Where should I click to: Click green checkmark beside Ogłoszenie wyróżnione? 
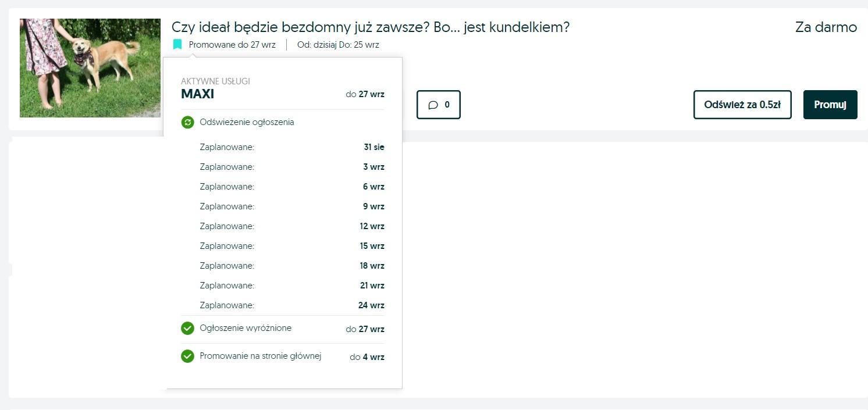pos(187,329)
